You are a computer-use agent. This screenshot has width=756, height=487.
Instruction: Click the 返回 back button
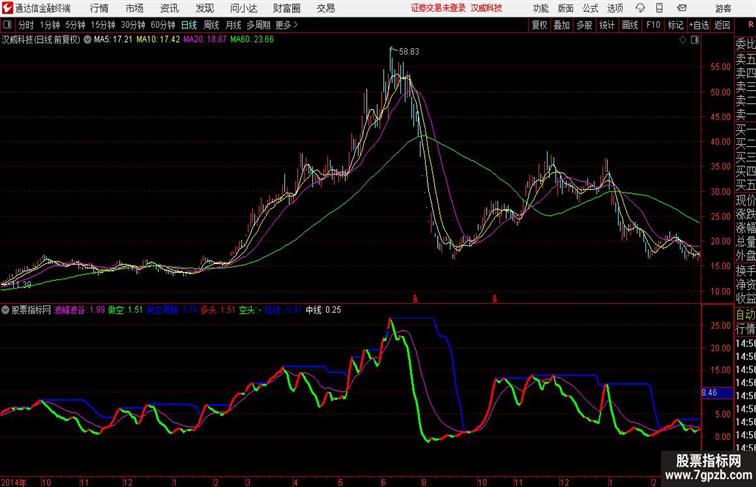coord(722,25)
